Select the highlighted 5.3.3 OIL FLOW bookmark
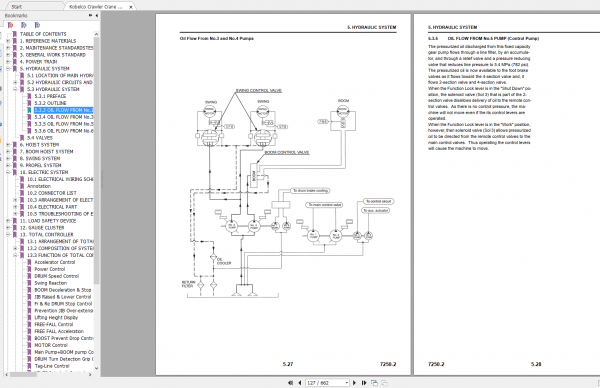600x388 pixels. tap(64, 110)
